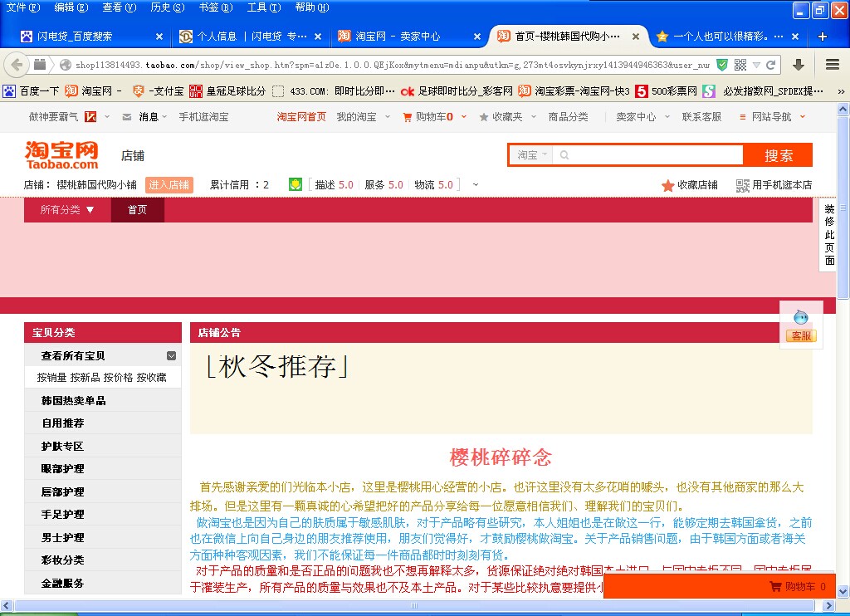
Task: Expand the 网站导航 dropdown
Action: 771,117
